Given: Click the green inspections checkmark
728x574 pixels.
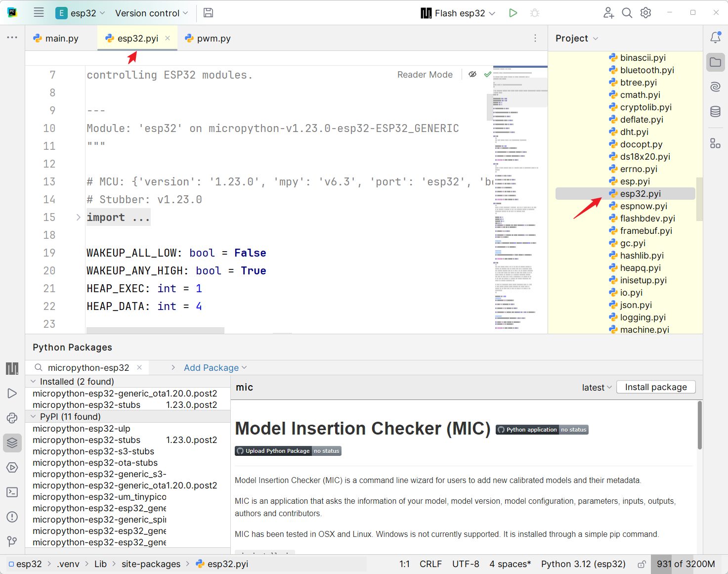Looking at the screenshot, I should (488, 74).
